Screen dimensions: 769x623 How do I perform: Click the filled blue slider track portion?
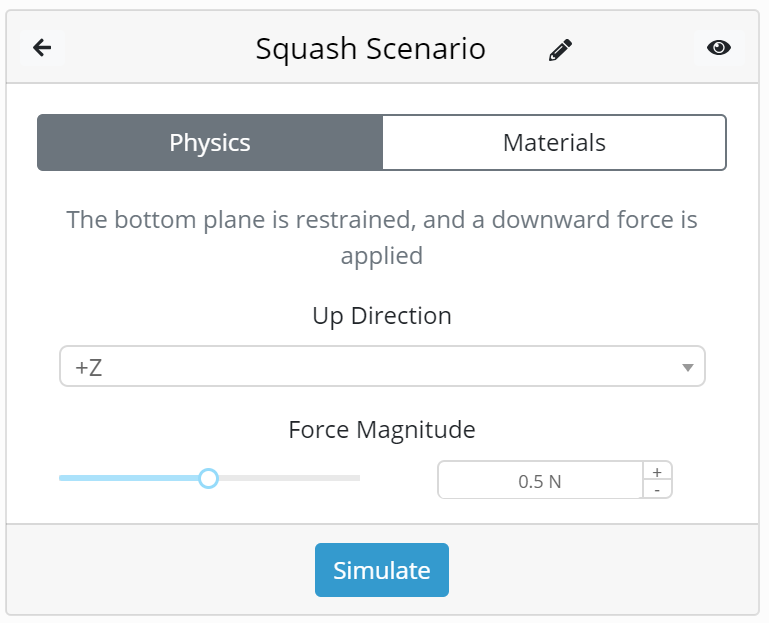(128, 478)
